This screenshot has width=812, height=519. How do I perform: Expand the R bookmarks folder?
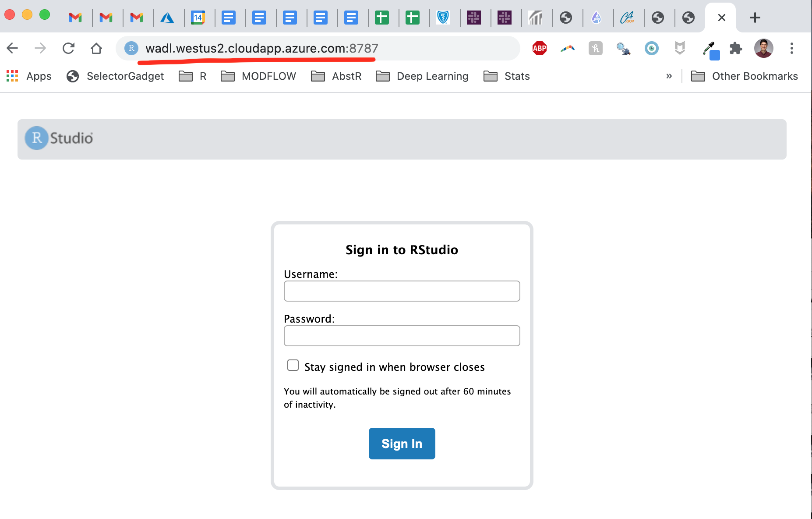coord(193,76)
